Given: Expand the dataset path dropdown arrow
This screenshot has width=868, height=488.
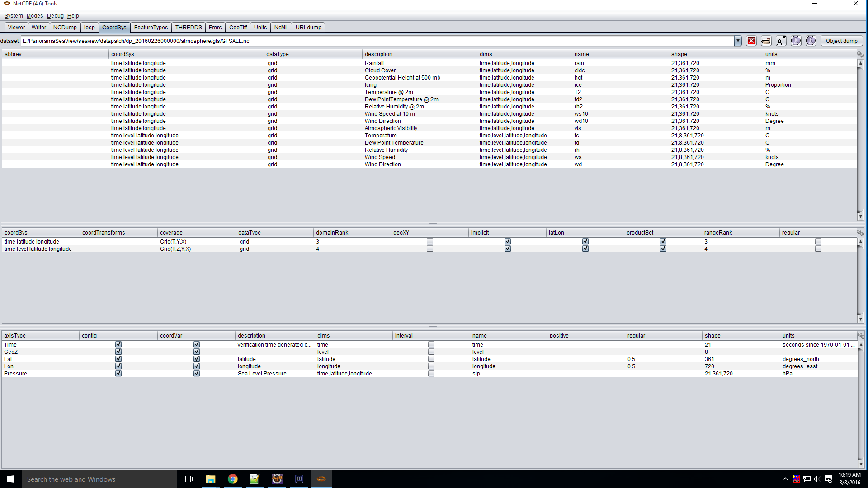Looking at the screenshot, I should (738, 41).
